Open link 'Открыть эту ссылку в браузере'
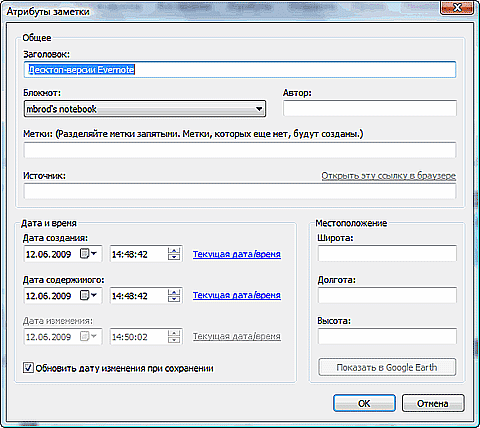480x428 pixels. (x=388, y=176)
